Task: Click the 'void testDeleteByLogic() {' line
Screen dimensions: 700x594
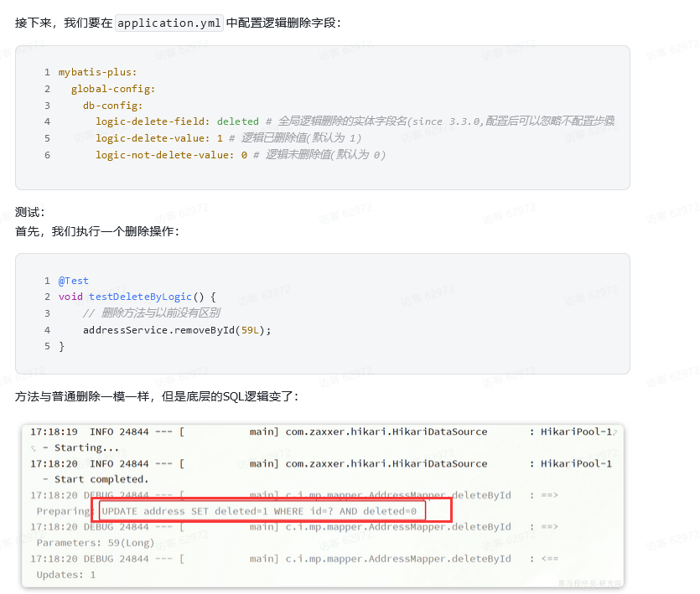Action: point(137,297)
